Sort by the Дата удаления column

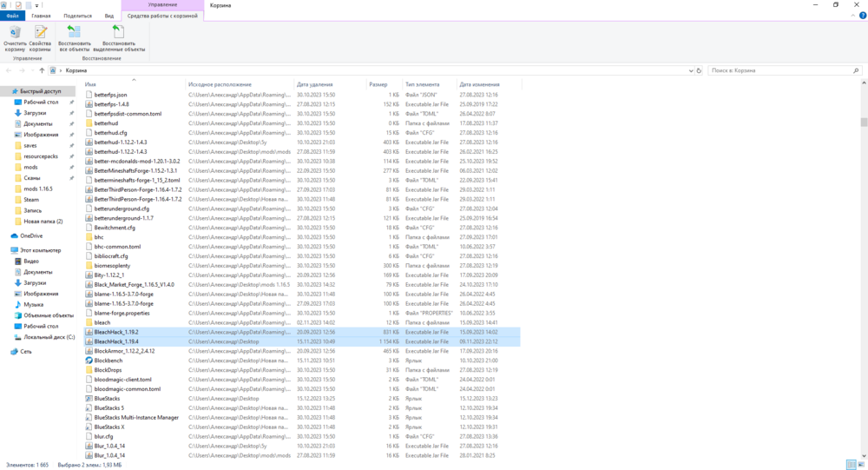329,84
